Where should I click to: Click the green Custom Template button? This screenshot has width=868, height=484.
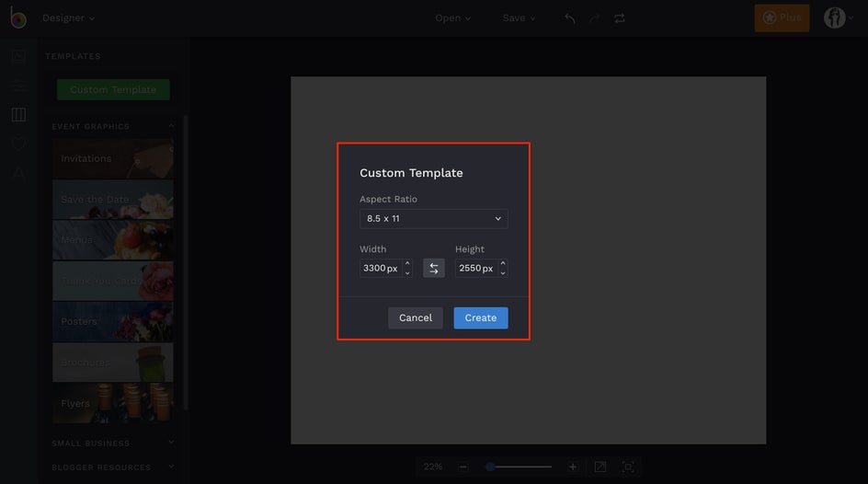pos(113,89)
